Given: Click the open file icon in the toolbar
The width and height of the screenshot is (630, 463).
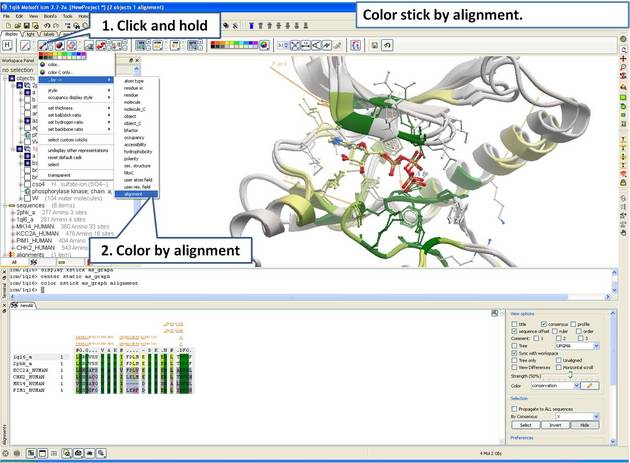Looking at the screenshot, I should click(x=20, y=26).
